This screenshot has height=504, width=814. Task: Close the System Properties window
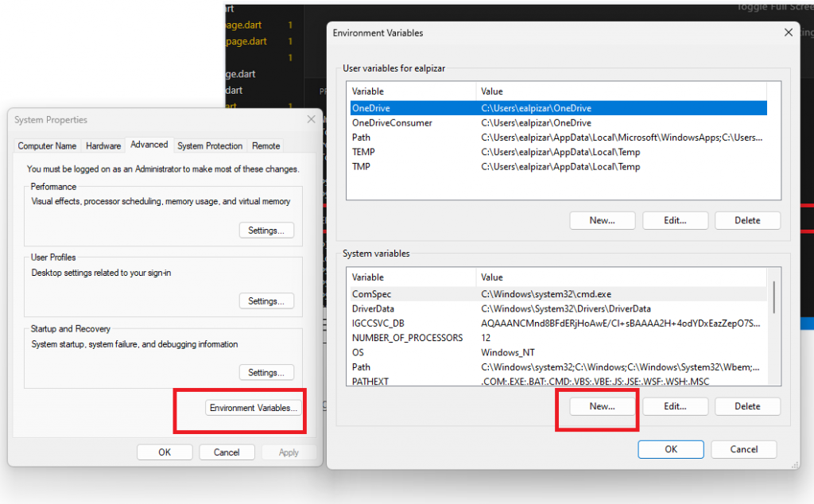tap(311, 120)
